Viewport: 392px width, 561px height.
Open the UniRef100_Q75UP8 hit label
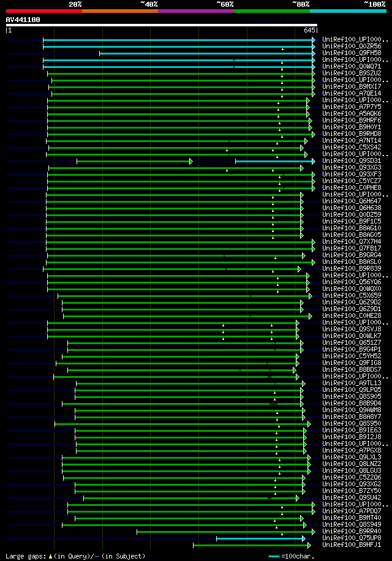[352, 538]
